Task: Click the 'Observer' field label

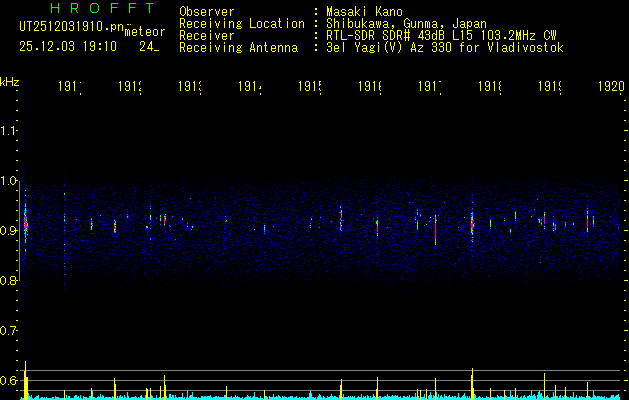Action: pyautogui.click(x=207, y=12)
